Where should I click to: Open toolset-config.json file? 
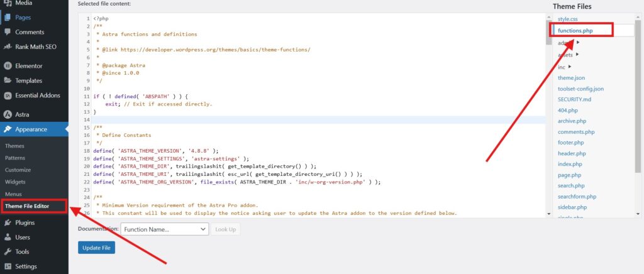click(x=580, y=89)
